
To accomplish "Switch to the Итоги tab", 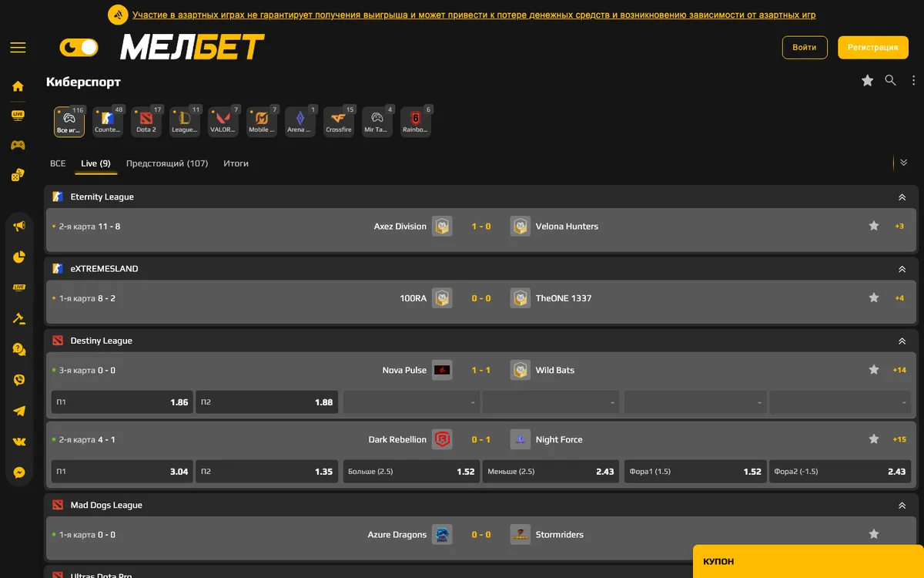I will point(236,163).
